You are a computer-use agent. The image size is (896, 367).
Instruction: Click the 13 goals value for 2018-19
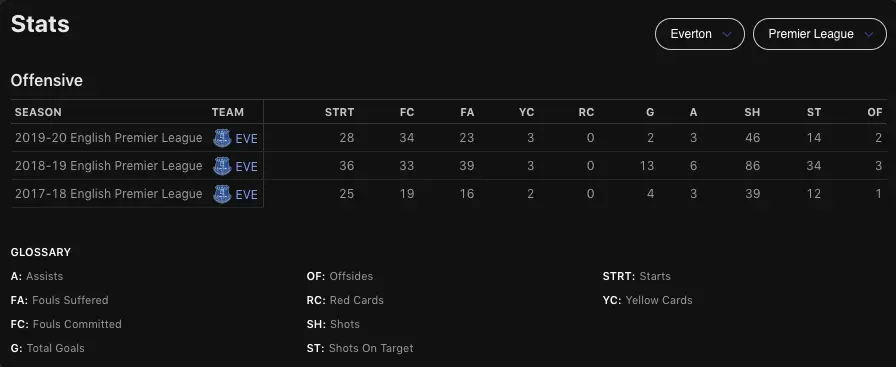point(646,166)
